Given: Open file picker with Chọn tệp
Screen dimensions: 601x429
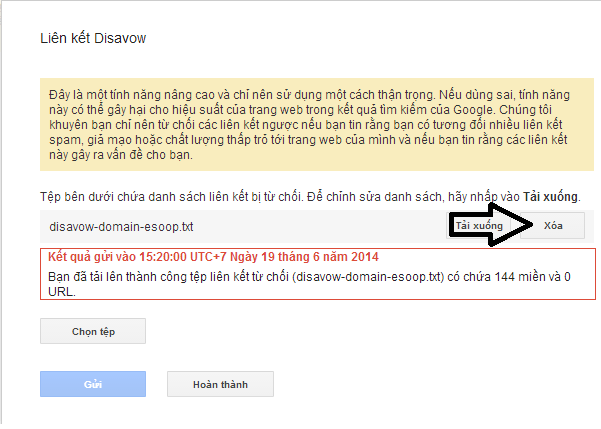Looking at the screenshot, I should [93, 331].
